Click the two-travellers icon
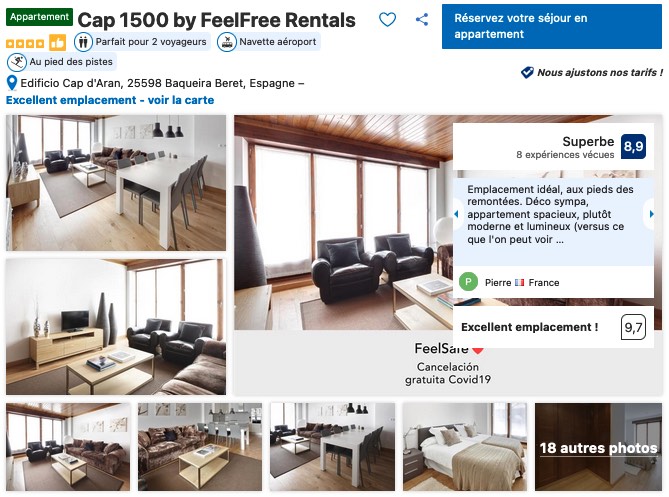The width and height of the screenshot is (669, 497). 84,42
